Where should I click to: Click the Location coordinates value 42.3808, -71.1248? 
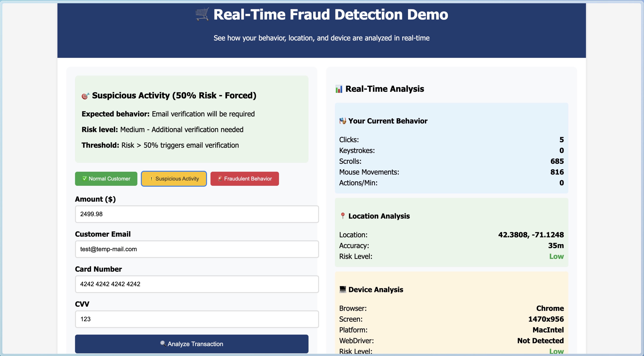click(x=531, y=235)
